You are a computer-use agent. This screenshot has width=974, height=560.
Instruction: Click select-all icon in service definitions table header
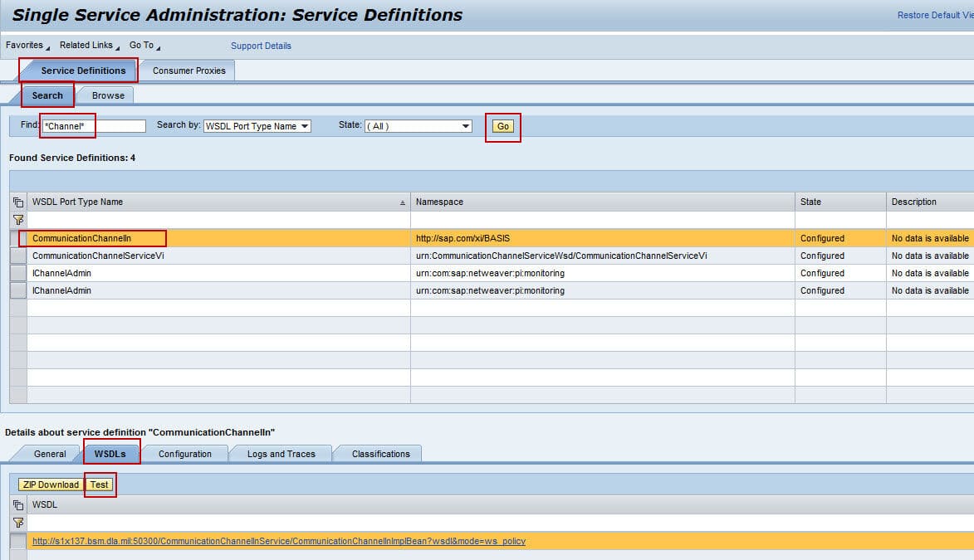[x=18, y=202]
